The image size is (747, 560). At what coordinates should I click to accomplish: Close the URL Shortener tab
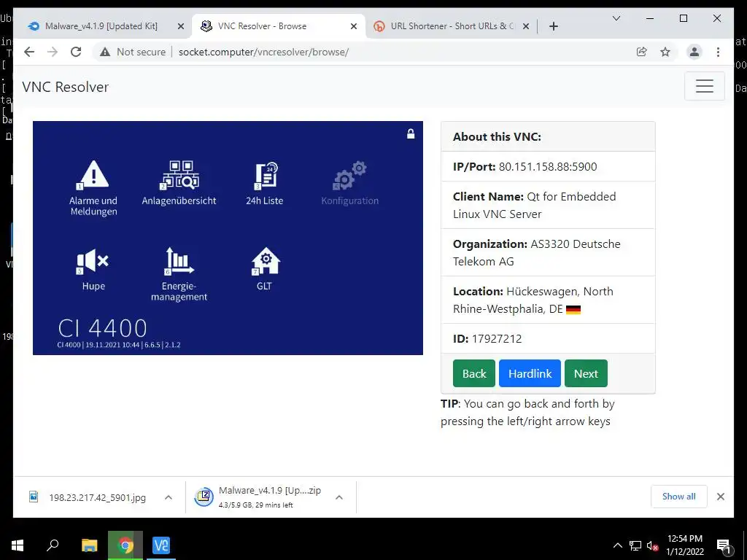525,26
